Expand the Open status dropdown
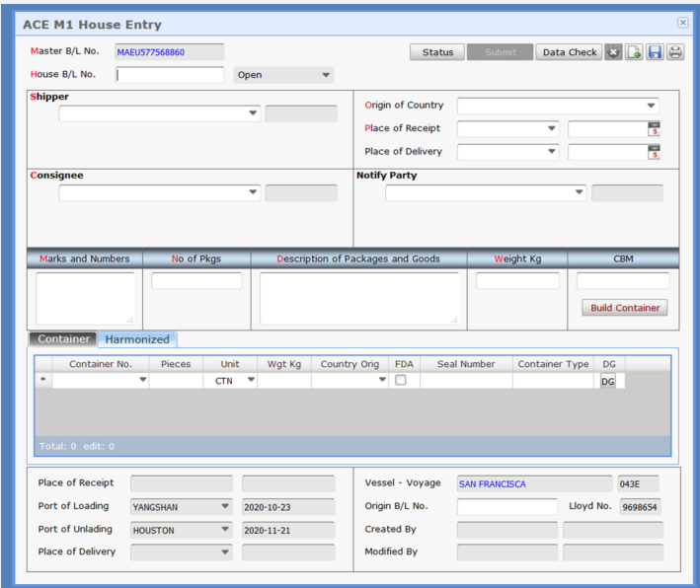Screen dimensions: 700x588 (326, 75)
